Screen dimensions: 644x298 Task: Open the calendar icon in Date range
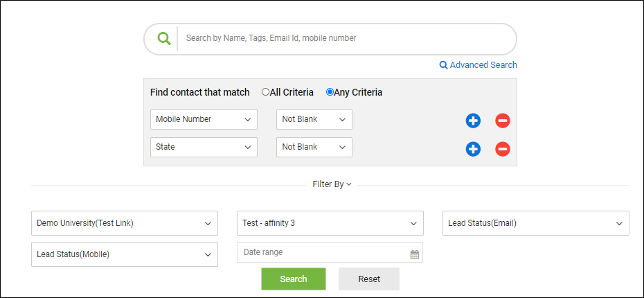tap(415, 254)
